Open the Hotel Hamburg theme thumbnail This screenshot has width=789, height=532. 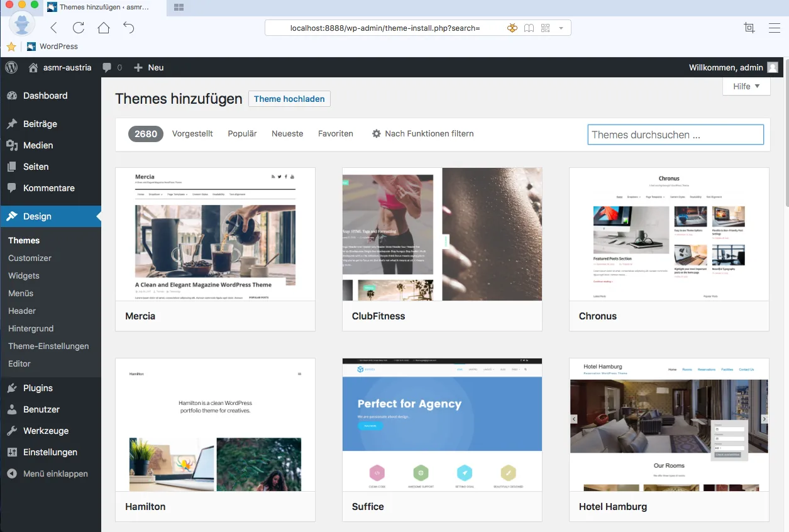click(669, 425)
